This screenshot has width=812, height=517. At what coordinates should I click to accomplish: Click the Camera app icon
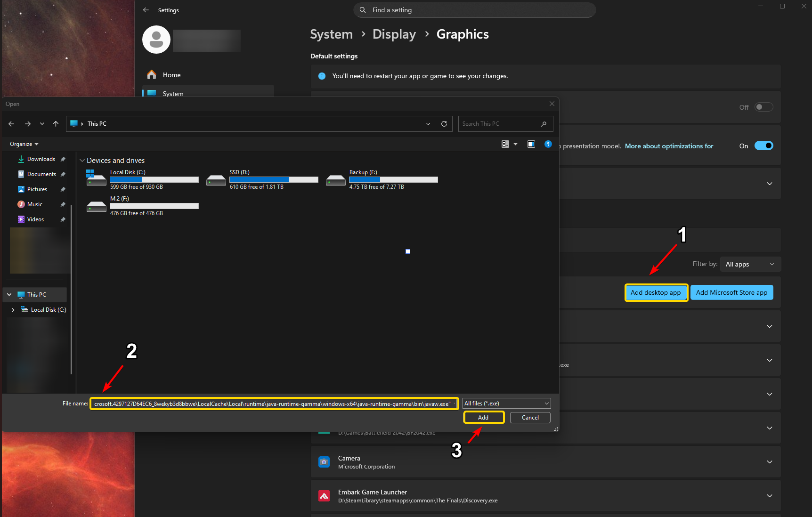(324, 462)
